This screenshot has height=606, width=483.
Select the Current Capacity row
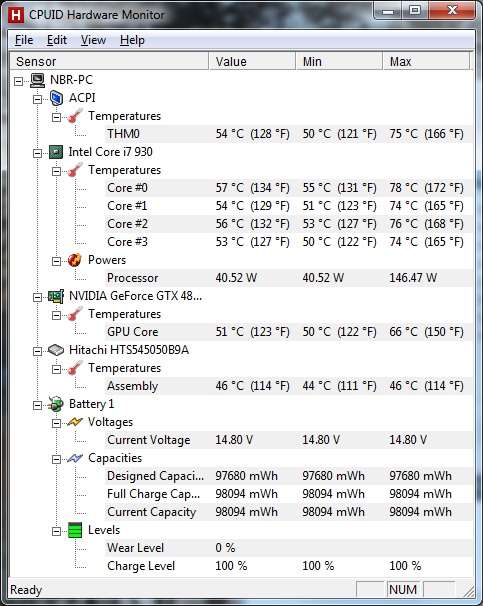(x=289, y=512)
